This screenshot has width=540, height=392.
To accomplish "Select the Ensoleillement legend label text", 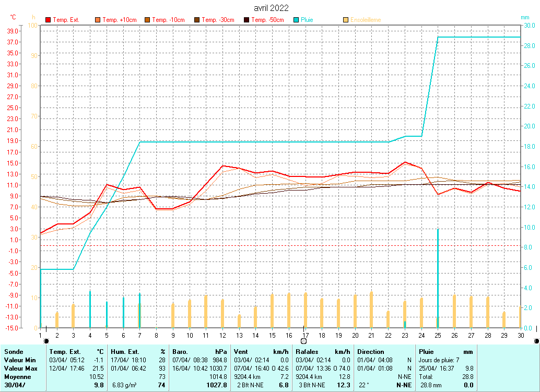I will (x=366, y=20).
